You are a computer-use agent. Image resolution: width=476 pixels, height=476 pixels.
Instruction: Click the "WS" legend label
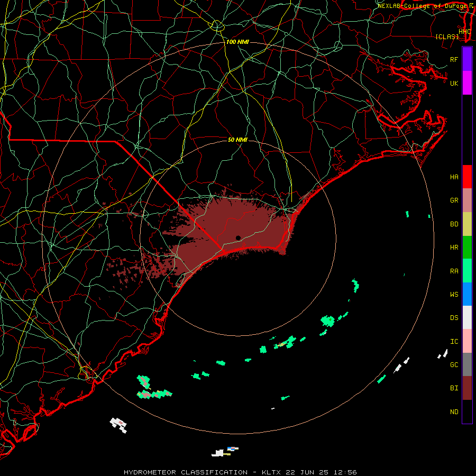(454, 294)
